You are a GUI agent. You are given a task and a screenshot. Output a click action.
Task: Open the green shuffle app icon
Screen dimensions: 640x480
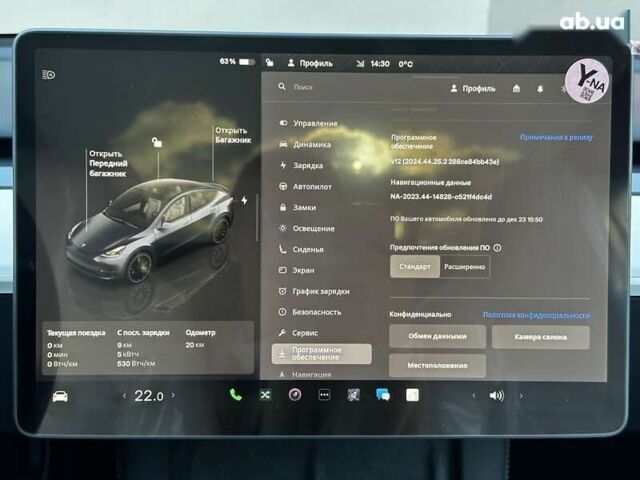265,395
